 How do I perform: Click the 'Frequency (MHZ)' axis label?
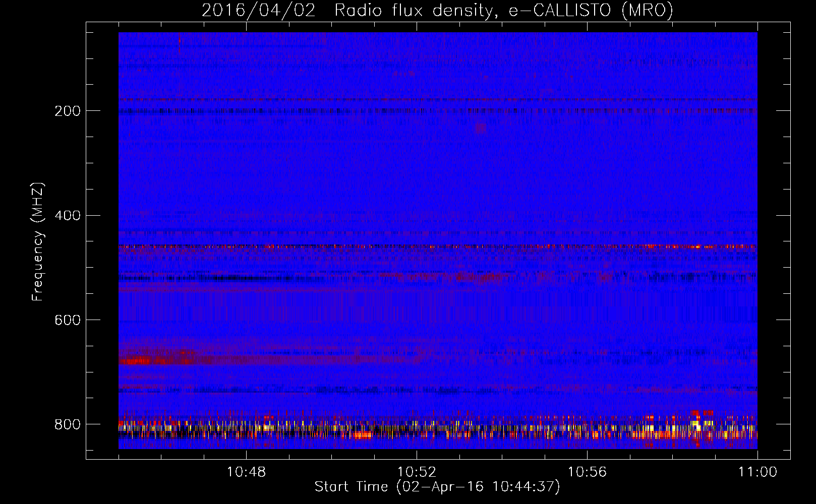point(38,242)
